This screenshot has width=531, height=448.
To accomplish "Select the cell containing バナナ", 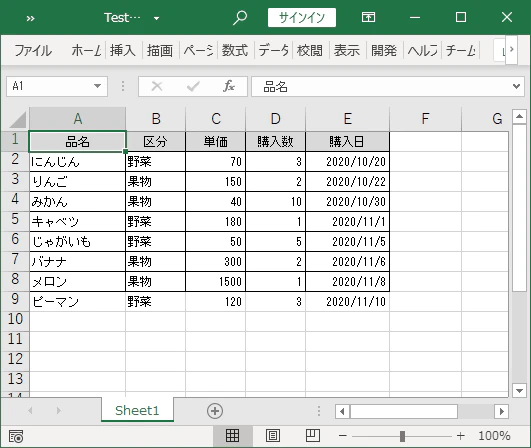I will coord(78,261).
